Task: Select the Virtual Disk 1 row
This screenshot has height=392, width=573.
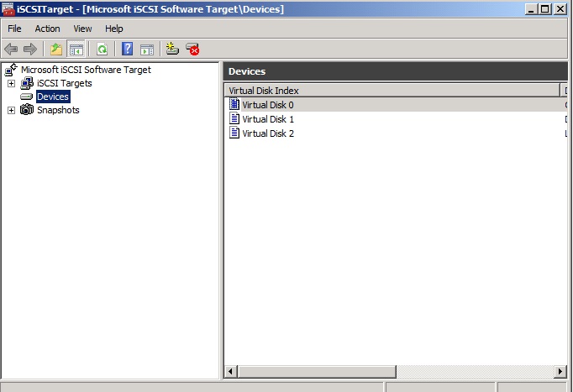Action: click(396, 119)
